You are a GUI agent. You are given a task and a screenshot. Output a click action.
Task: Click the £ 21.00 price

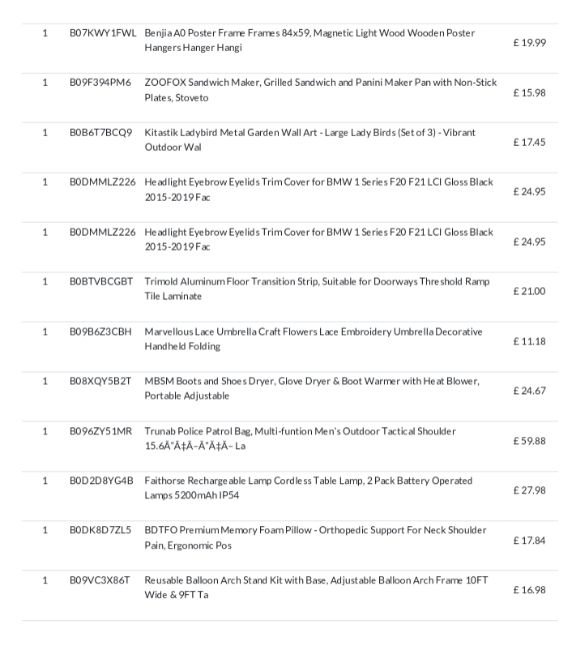(529, 291)
